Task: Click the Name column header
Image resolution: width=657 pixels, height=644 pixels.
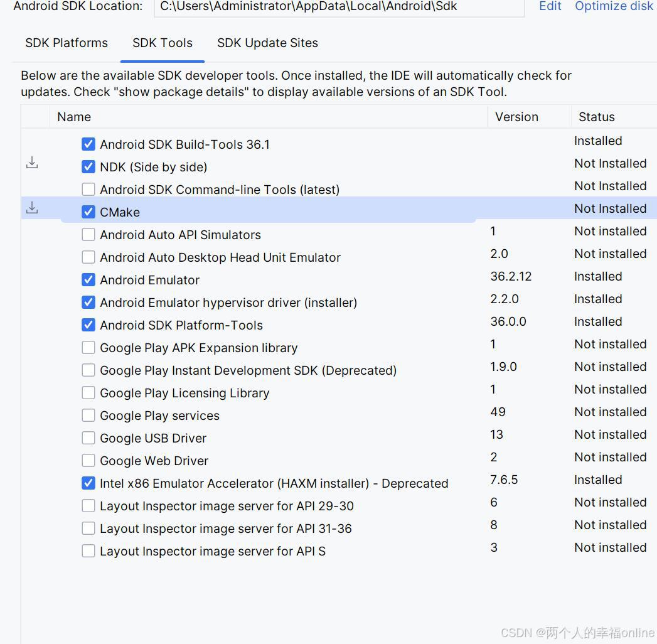Action: (x=74, y=117)
